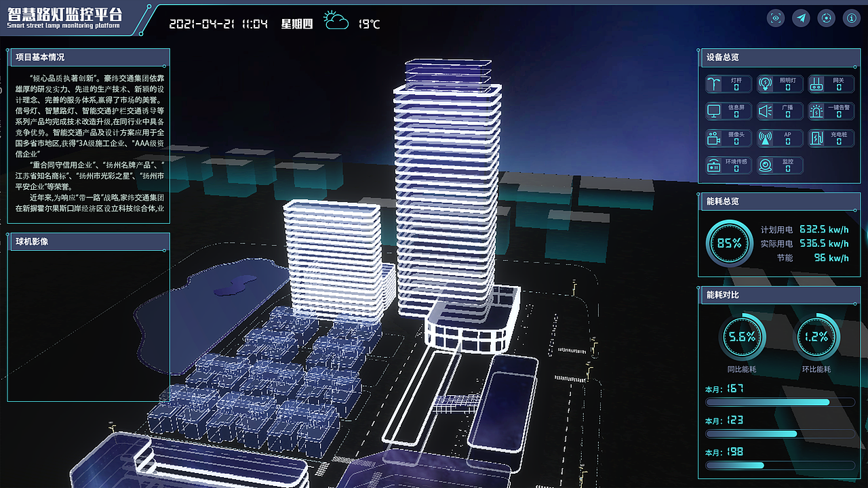Select the curved podium at tower base
The image size is (868, 488).
click(473, 319)
